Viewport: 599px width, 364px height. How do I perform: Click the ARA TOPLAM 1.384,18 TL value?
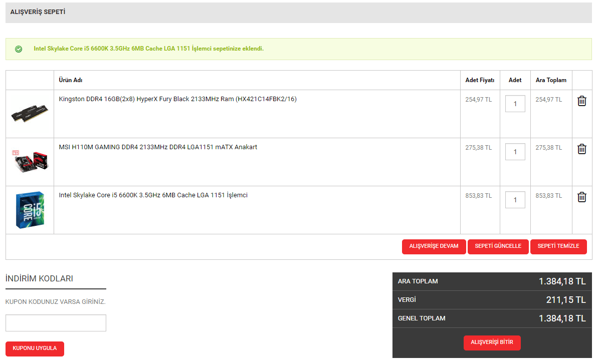(x=562, y=281)
